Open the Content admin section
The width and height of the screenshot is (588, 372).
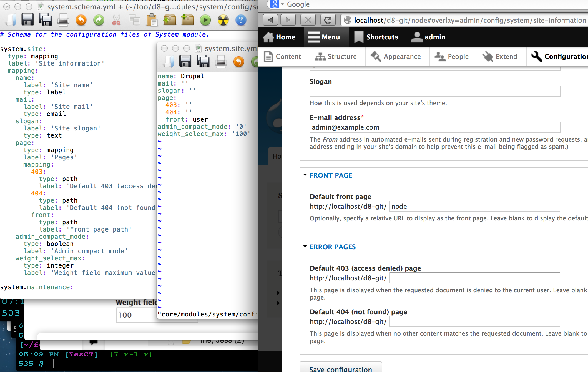(282, 56)
